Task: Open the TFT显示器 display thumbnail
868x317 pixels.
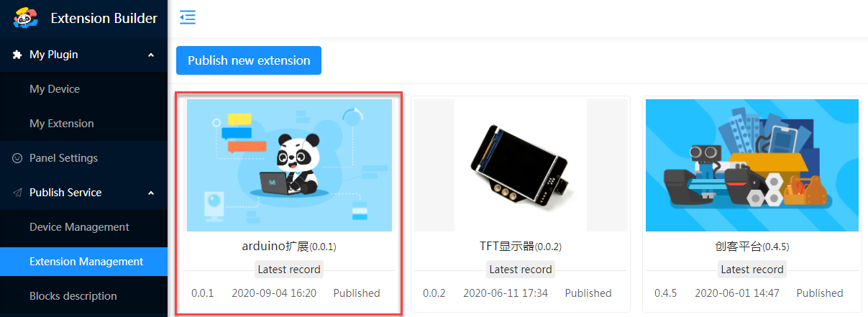Action: [521, 165]
